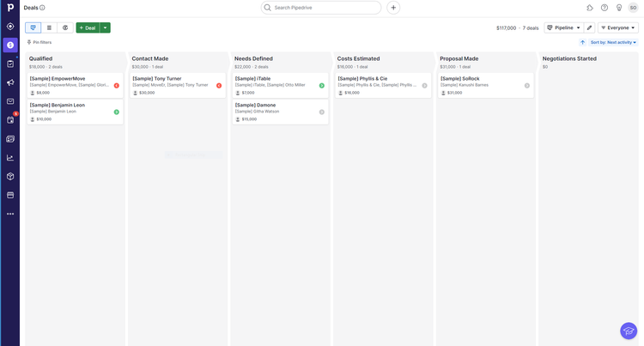Switch to pipeline view
The width and height of the screenshot is (644, 346).
33,27
